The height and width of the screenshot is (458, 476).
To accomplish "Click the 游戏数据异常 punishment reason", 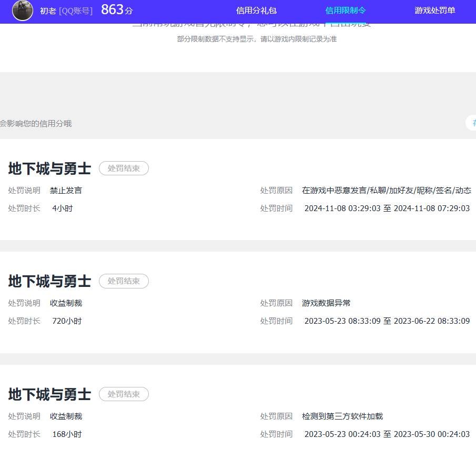I will click(327, 303).
